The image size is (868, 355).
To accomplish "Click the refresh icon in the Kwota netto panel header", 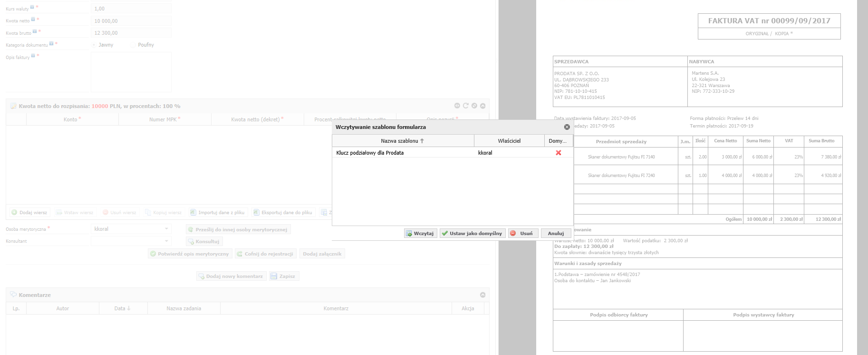I will click(x=465, y=106).
